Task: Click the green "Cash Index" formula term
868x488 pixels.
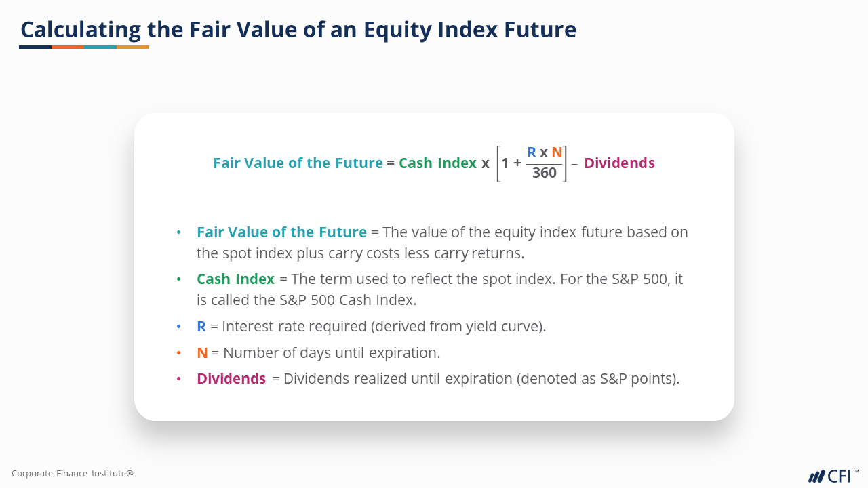Action: coord(437,163)
